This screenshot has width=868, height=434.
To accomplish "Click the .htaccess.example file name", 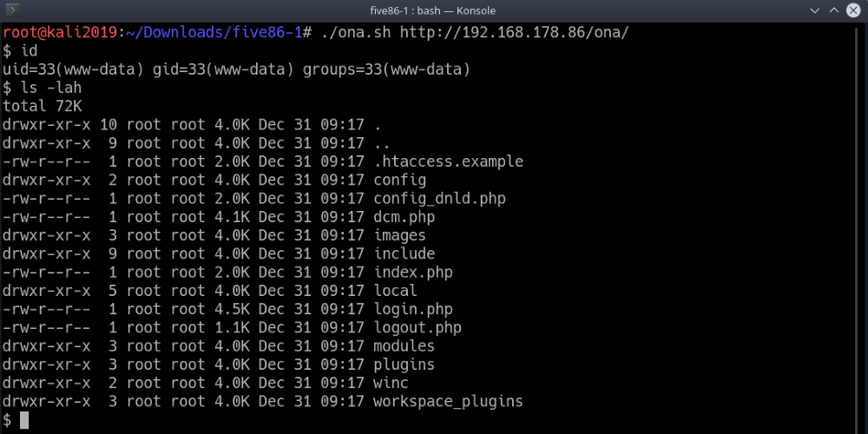I will click(448, 161).
